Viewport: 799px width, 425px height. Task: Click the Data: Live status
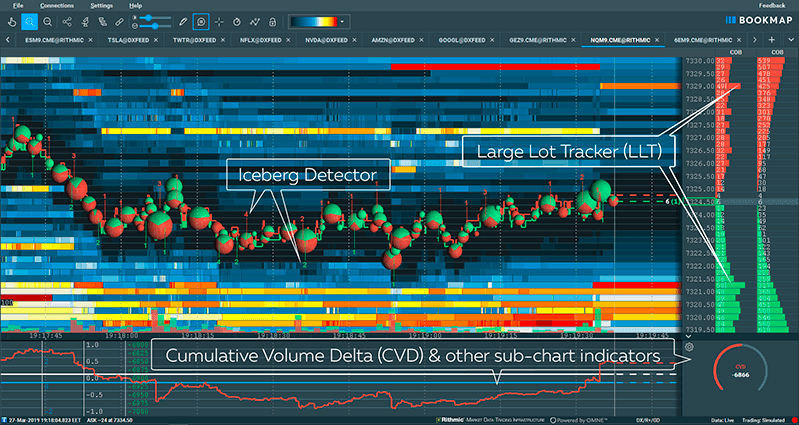click(724, 419)
